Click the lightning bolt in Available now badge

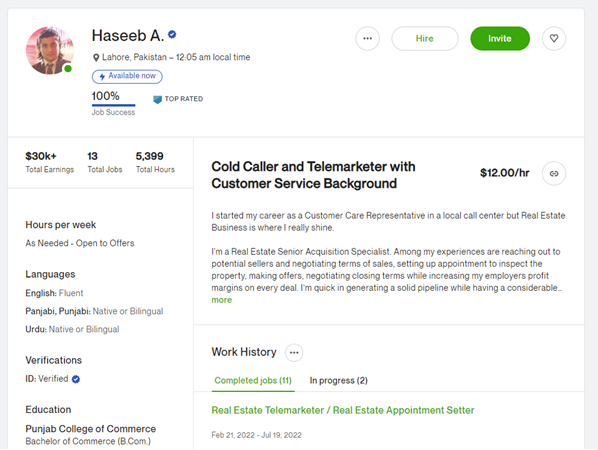(102, 77)
